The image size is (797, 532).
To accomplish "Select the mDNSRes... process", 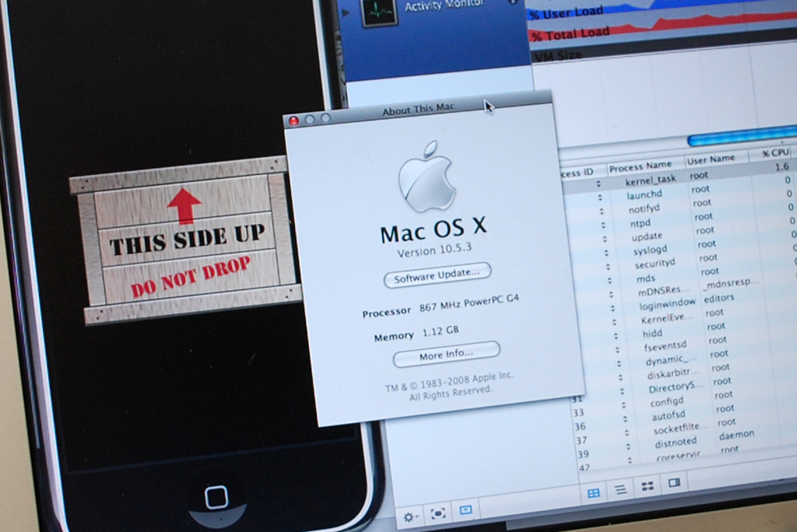I will pos(663,291).
